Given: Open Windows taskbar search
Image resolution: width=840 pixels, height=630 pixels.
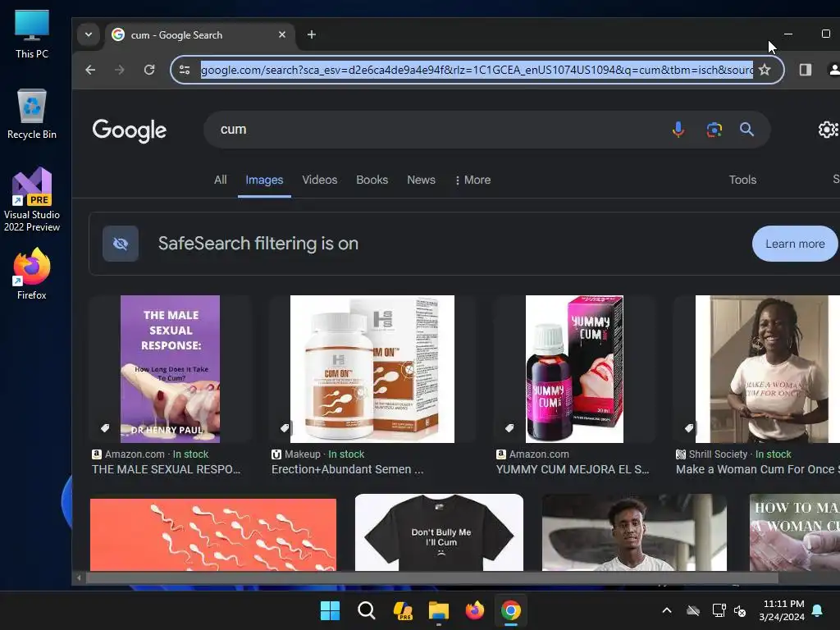Looking at the screenshot, I should pos(367,610).
